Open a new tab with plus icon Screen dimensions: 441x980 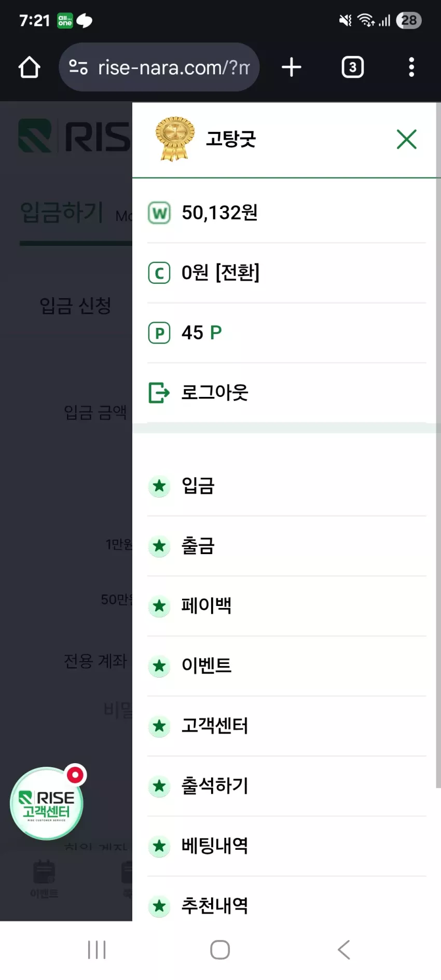[x=292, y=67]
